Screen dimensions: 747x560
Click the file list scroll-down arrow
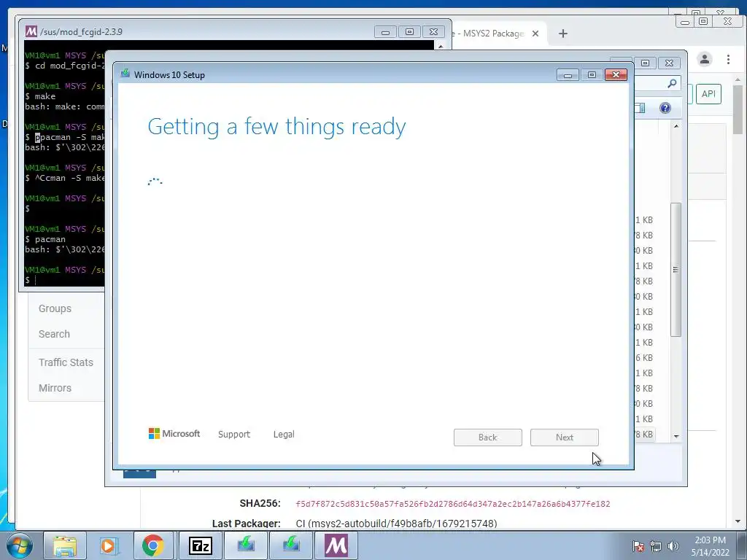tap(676, 436)
